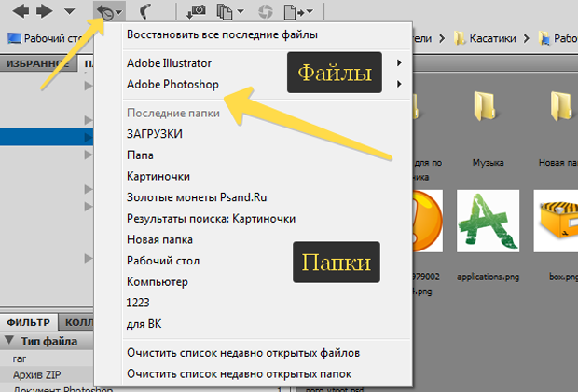
Task: Switch to the ФИЛЬТР tab
Action: [28, 322]
